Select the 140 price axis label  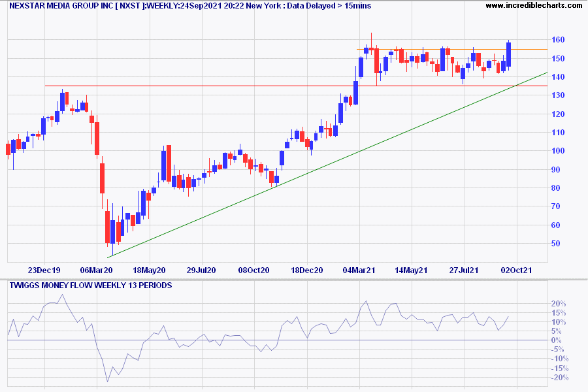[558, 77]
